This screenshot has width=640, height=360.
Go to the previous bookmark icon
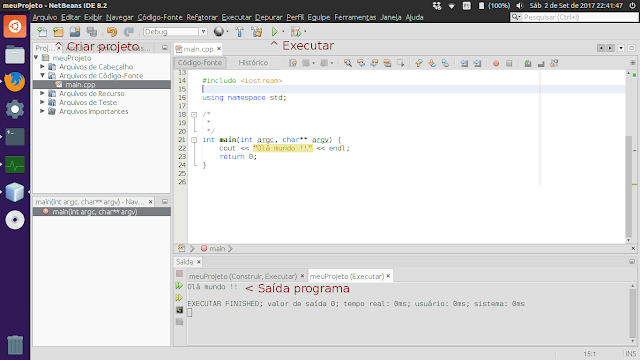tap(419, 63)
